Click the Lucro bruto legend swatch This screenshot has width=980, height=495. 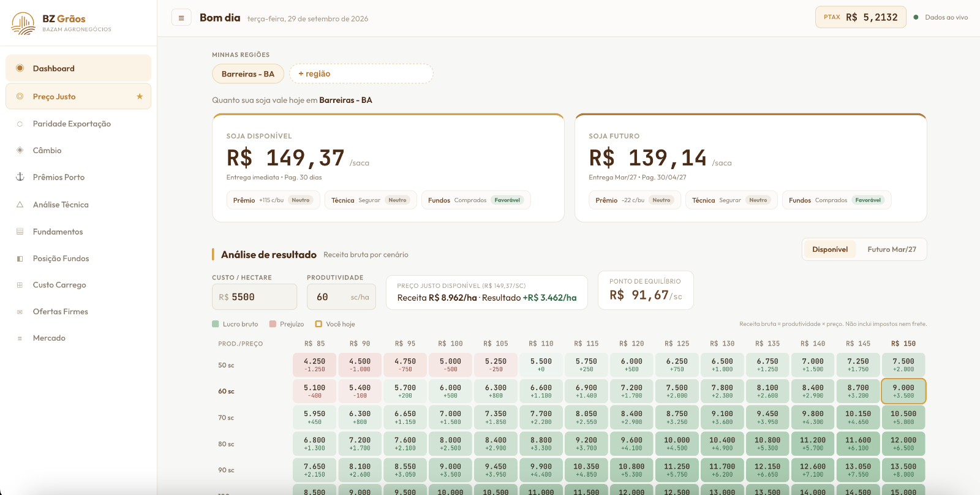click(x=216, y=324)
